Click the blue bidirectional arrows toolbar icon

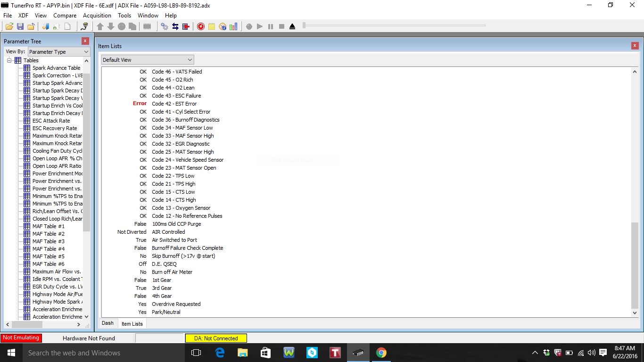pyautogui.click(x=175, y=27)
